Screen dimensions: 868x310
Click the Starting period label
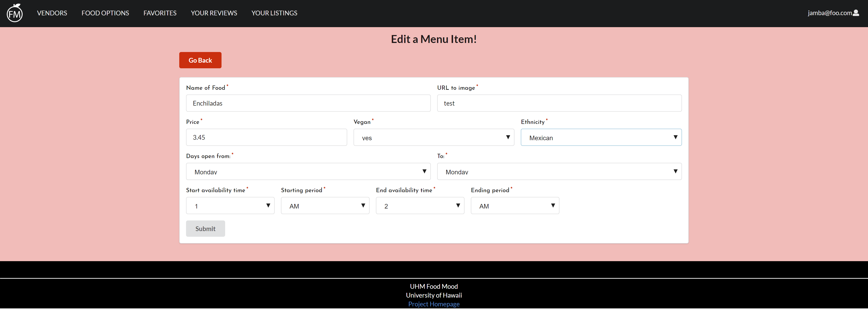tap(302, 190)
